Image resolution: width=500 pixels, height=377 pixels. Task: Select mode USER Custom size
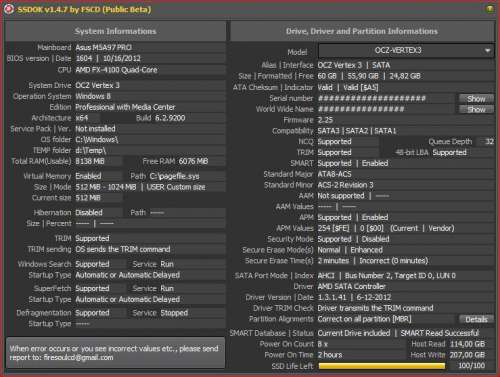point(176,187)
